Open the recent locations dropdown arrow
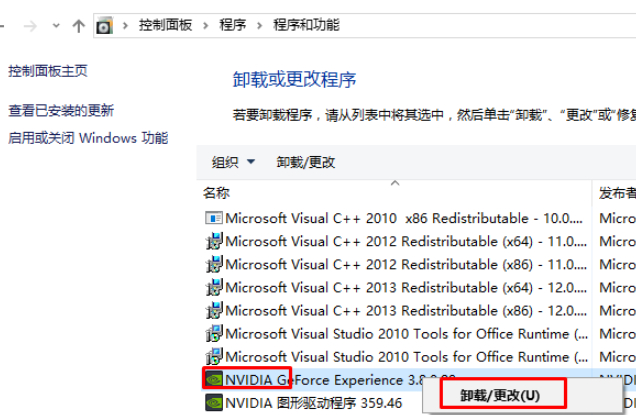 pos(56,26)
